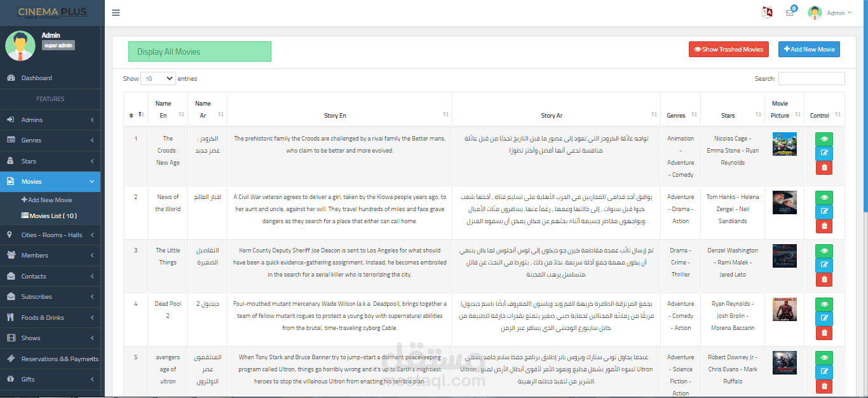The width and height of the screenshot is (868, 398).
Task: Open The Croods movie poster thumbnail
Action: click(784, 144)
